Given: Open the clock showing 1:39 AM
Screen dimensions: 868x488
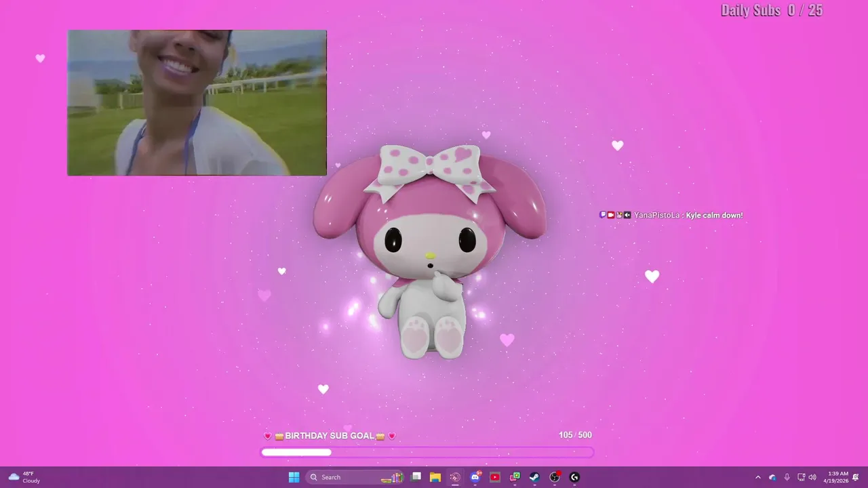Looking at the screenshot, I should pos(836,477).
